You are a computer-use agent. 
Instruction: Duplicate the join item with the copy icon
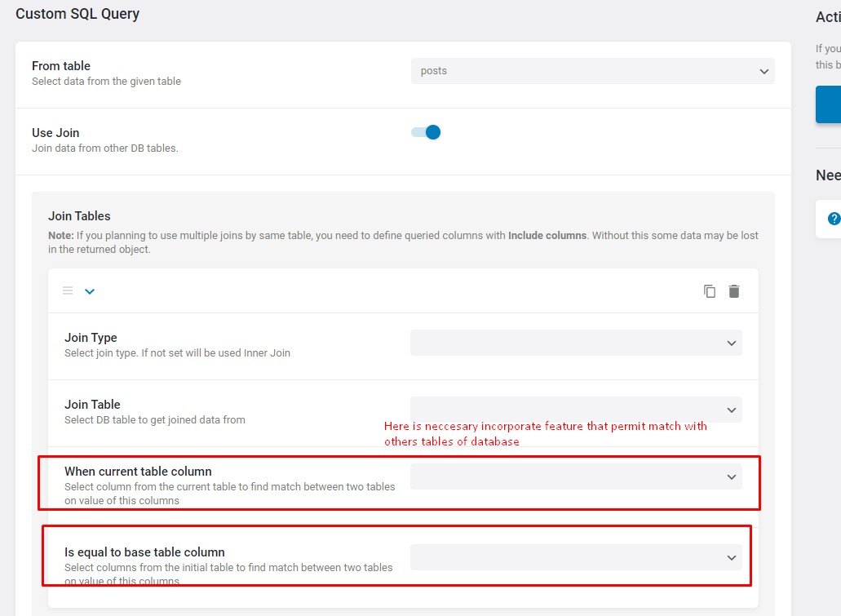point(709,290)
